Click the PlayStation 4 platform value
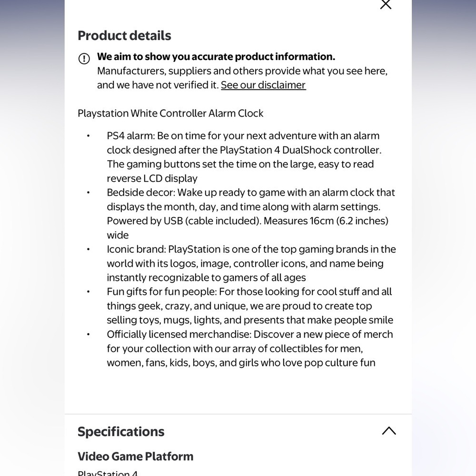Viewport: 476px width, 476px height. pyautogui.click(x=108, y=473)
